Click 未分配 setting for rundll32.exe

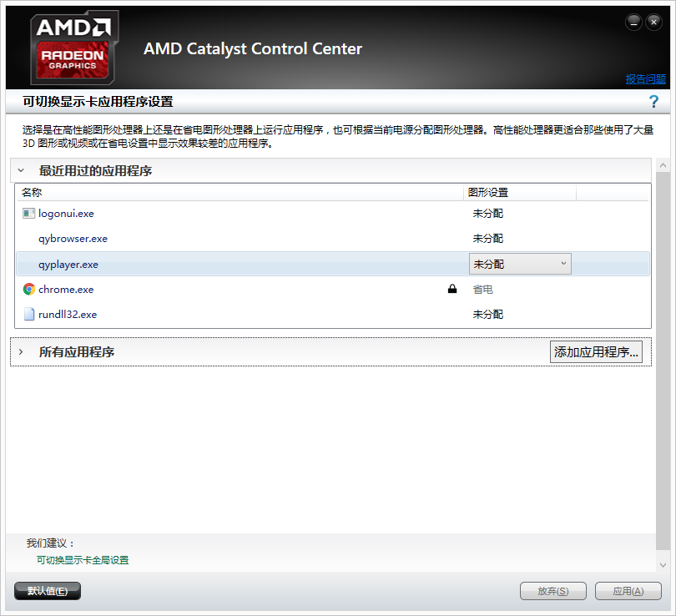(x=487, y=314)
